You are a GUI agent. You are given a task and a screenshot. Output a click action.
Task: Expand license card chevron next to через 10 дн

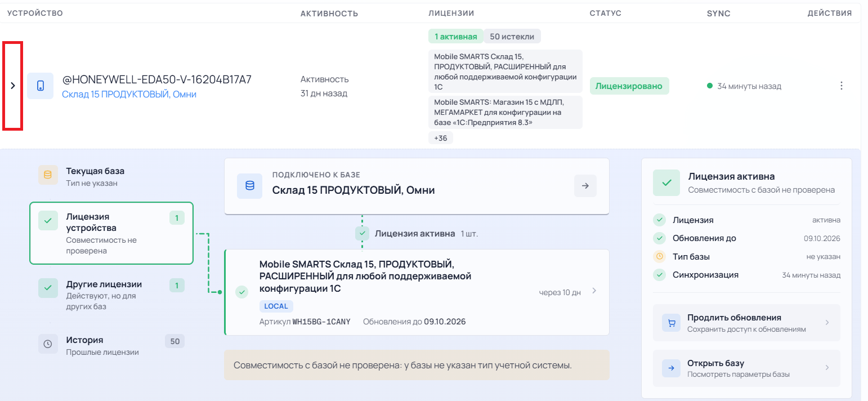tap(594, 291)
